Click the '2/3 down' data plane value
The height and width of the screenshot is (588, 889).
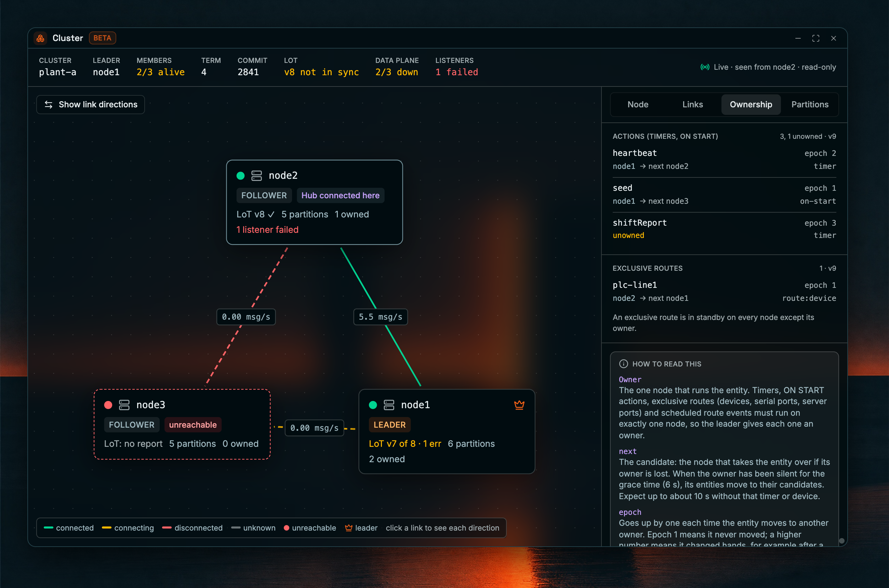397,72
